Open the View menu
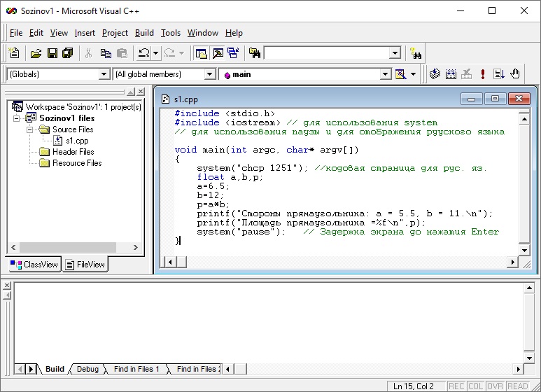This screenshot has width=541, height=392. tap(59, 33)
